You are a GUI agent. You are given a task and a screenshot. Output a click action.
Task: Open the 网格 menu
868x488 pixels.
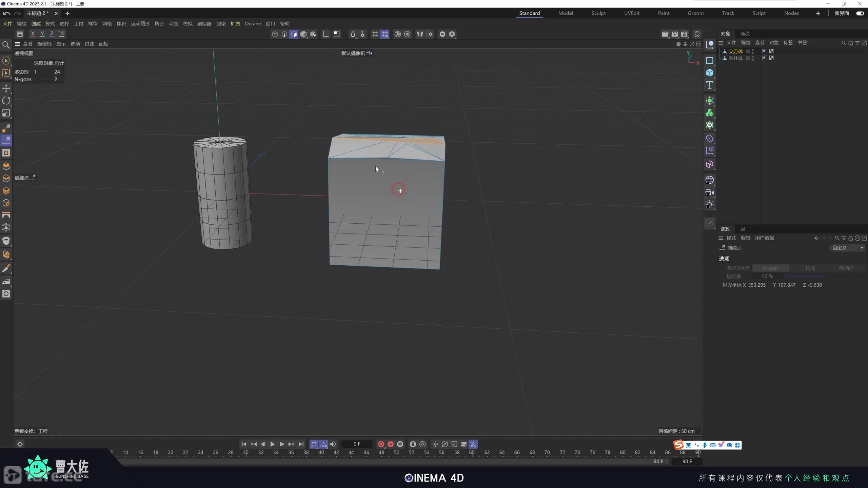point(107,24)
